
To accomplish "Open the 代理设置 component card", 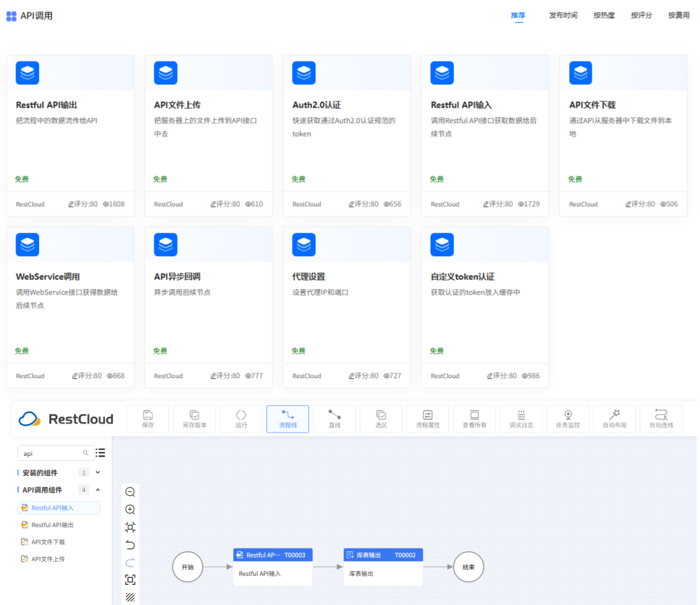I will point(347,307).
